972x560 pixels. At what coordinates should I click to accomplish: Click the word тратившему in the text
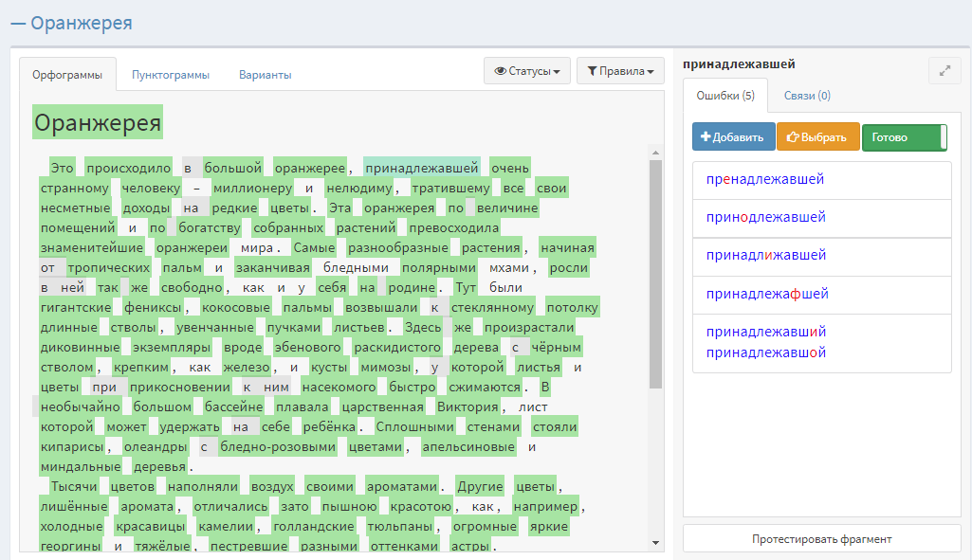(x=450, y=188)
